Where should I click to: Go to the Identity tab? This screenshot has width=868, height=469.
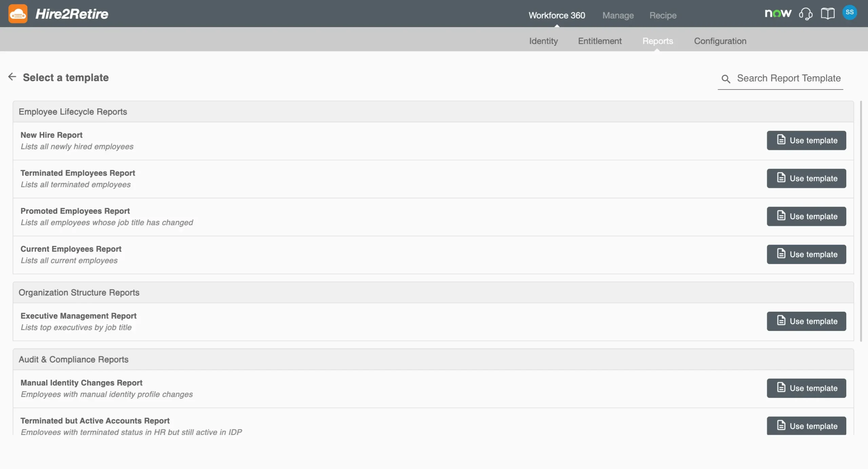tap(544, 41)
